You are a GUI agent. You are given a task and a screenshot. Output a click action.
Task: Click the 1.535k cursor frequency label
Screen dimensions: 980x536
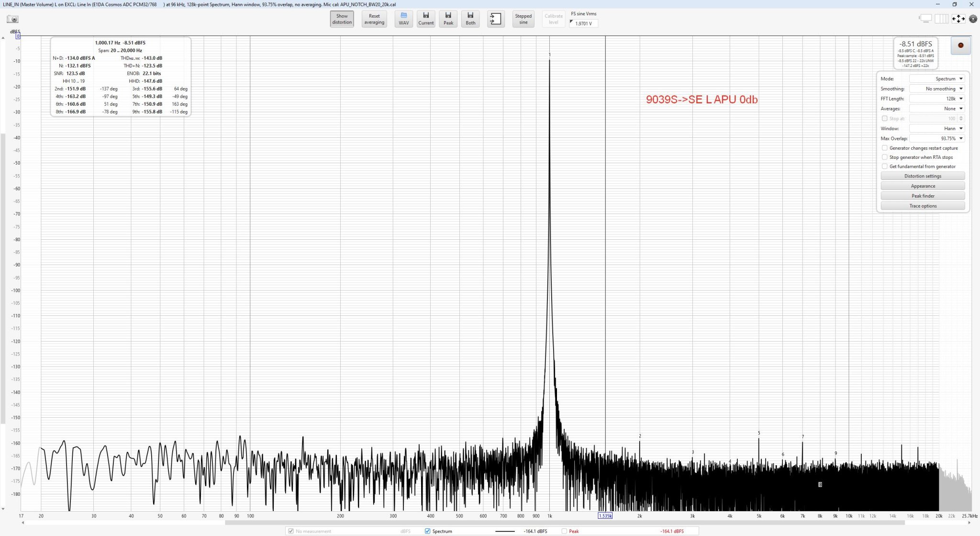605,516
